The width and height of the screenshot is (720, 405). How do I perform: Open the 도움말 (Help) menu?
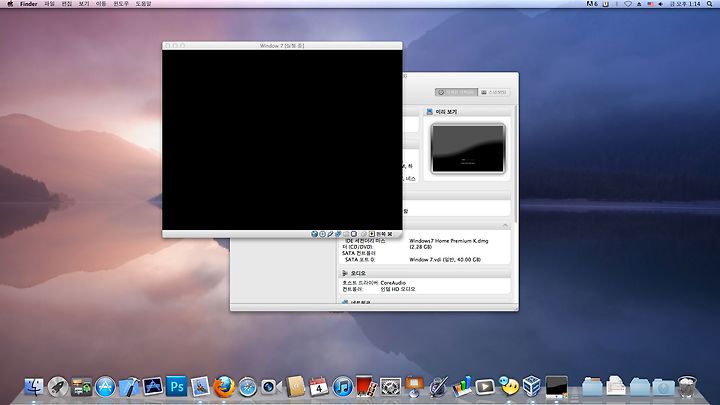(143, 4)
